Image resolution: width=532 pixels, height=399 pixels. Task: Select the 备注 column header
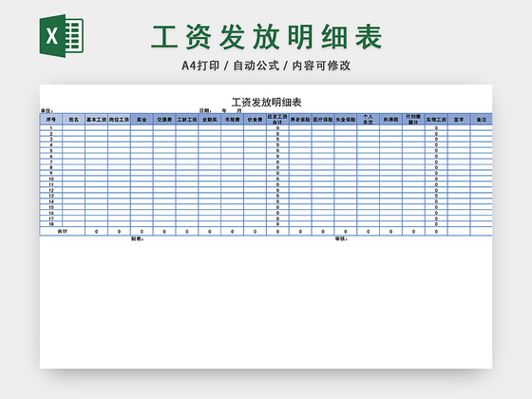pyautogui.click(x=482, y=120)
